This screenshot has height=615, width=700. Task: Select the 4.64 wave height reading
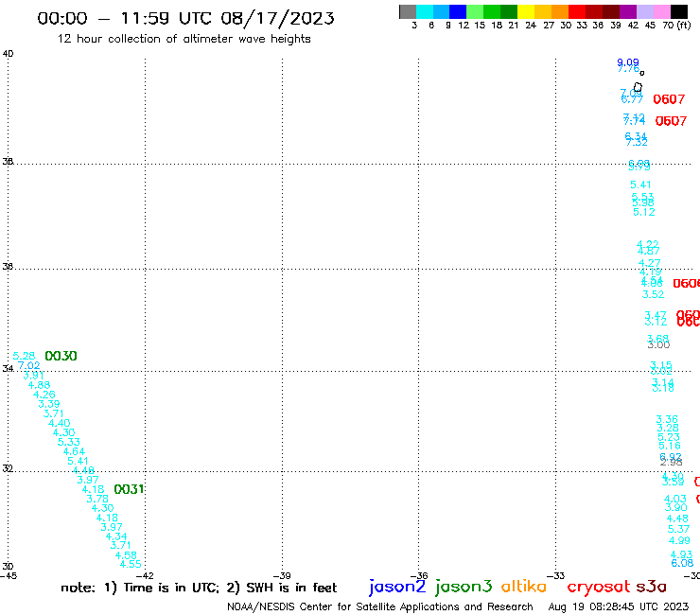tap(74, 451)
